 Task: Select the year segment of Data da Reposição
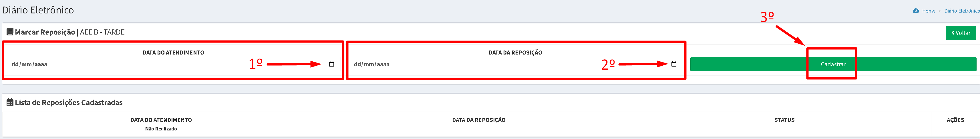tap(383, 64)
